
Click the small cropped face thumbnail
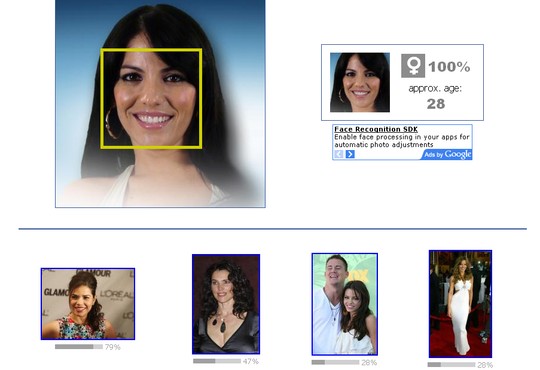tap(360, 82)
